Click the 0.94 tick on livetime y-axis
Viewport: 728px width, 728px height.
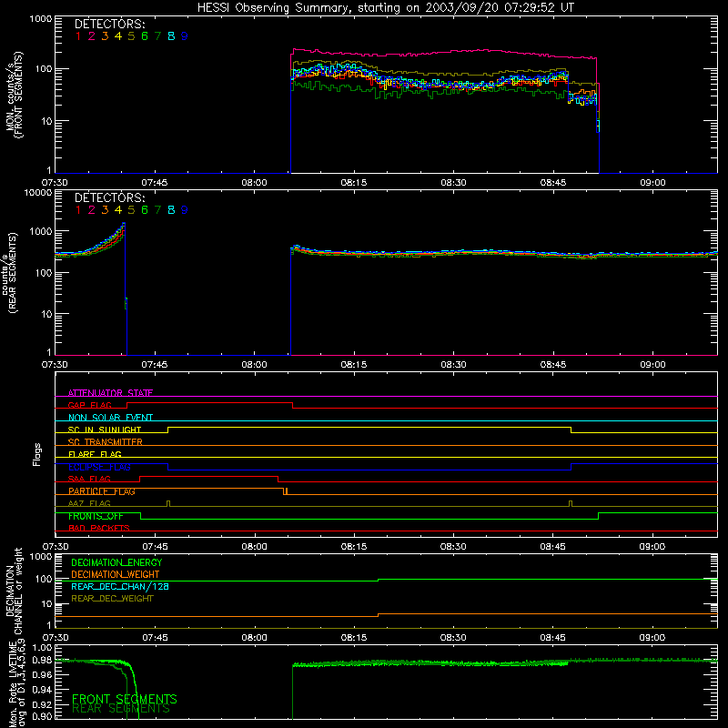[x=42, y=689]
